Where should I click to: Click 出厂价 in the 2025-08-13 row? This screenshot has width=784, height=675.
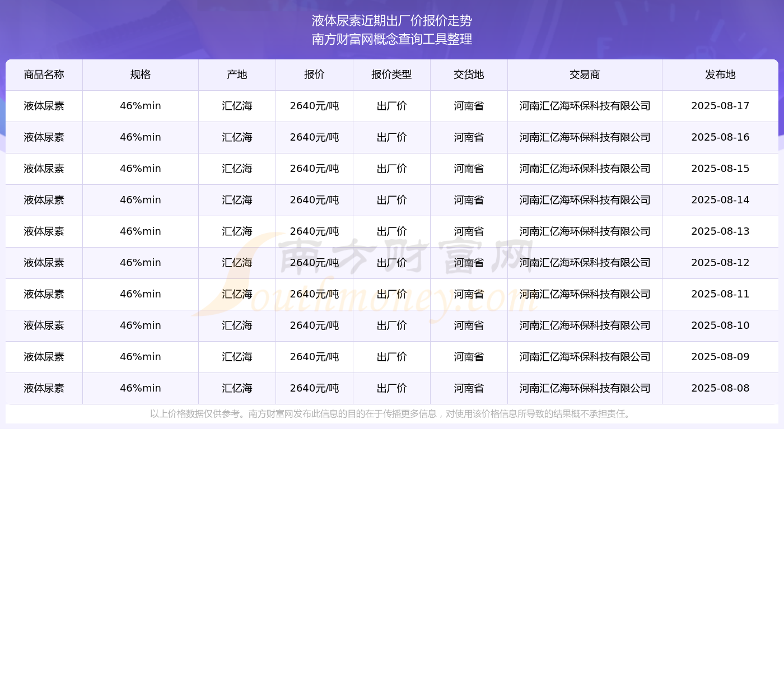point(391,231)
